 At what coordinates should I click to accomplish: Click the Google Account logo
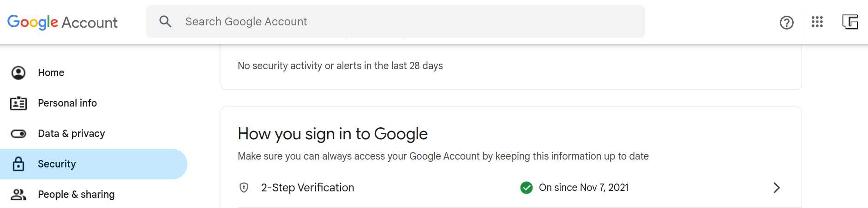[x=62, y=22]
